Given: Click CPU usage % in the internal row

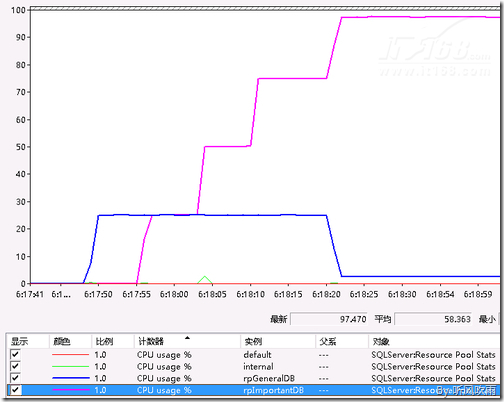Looking at the screenshot, I should pyautogui.click(x=164, y=367).
